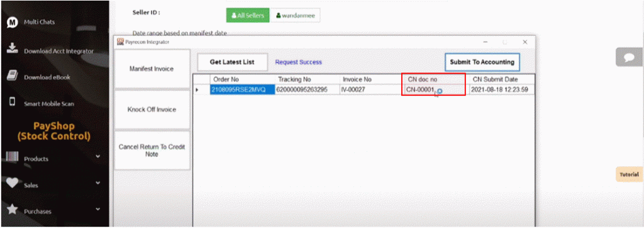
Task: Expand the Purchases menu chevron
Action: (x=97, y=209)
